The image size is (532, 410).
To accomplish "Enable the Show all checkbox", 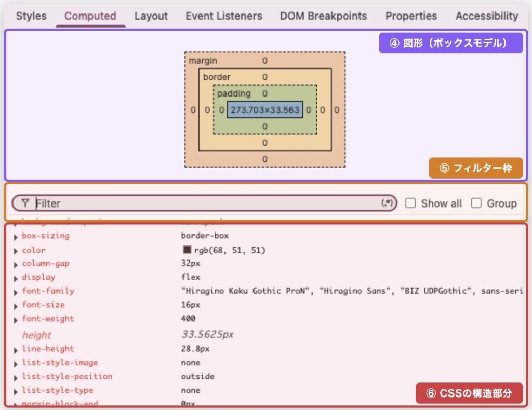I will pyautogui.click(x=410, y=203).
